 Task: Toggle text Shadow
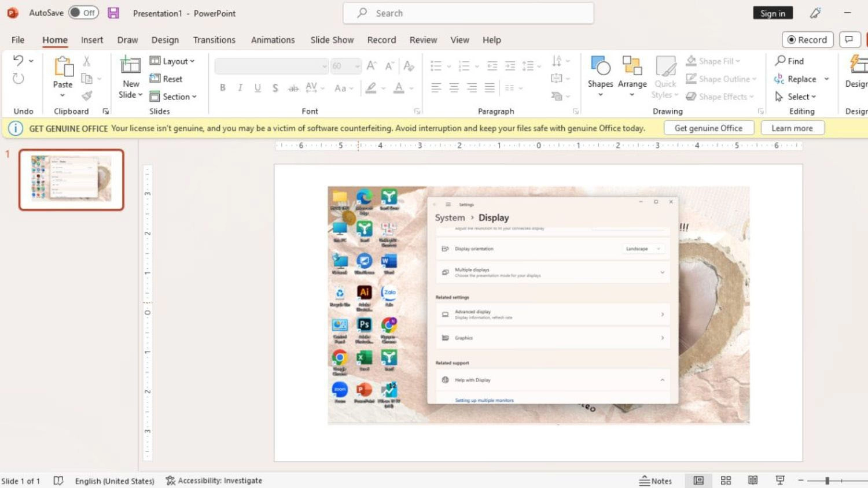coord(275,88)
